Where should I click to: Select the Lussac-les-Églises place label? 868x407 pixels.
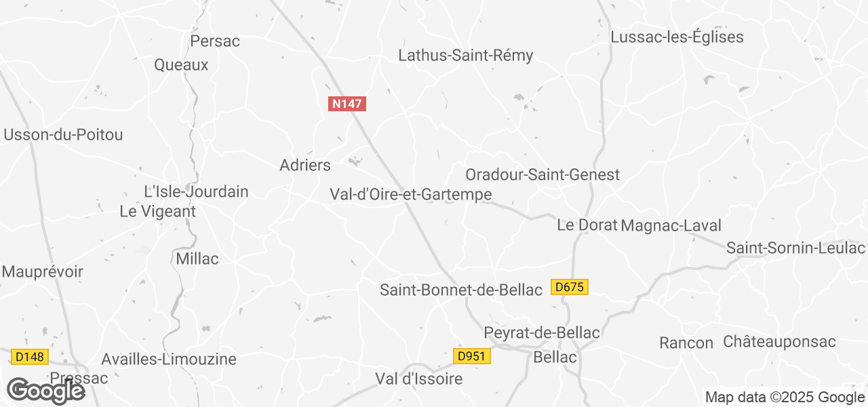point(677,37)
